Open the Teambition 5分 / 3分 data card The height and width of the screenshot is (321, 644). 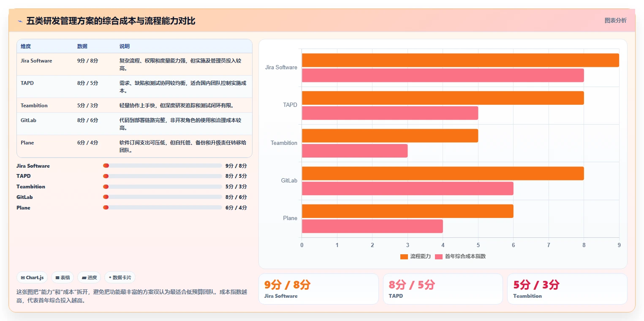click(567, 289)
